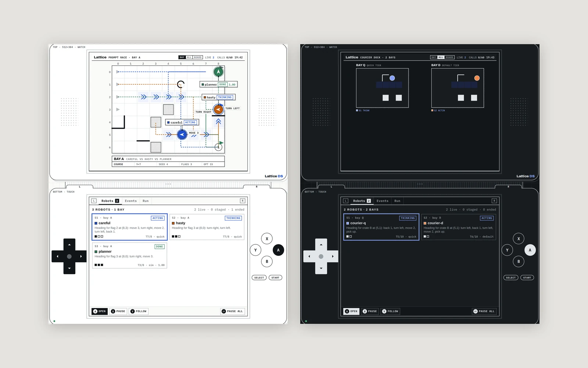
Task: Switch dark top screen to ALL view
Action: click(x=441, y=57)
